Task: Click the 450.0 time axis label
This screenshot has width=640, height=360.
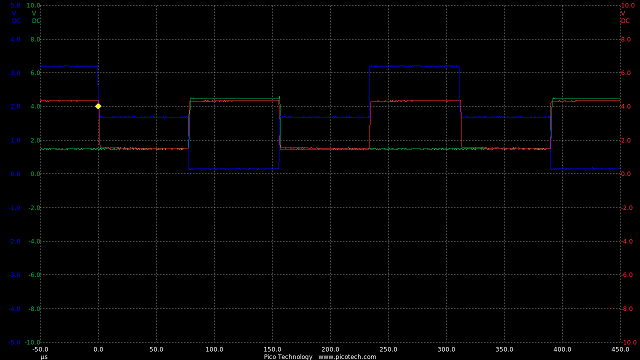Action: tap(620, 350)
